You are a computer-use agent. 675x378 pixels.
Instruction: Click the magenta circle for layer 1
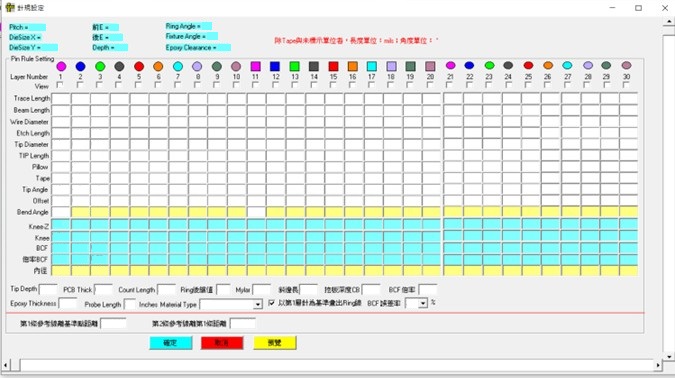pyautogui.click(x=61, y=66)
